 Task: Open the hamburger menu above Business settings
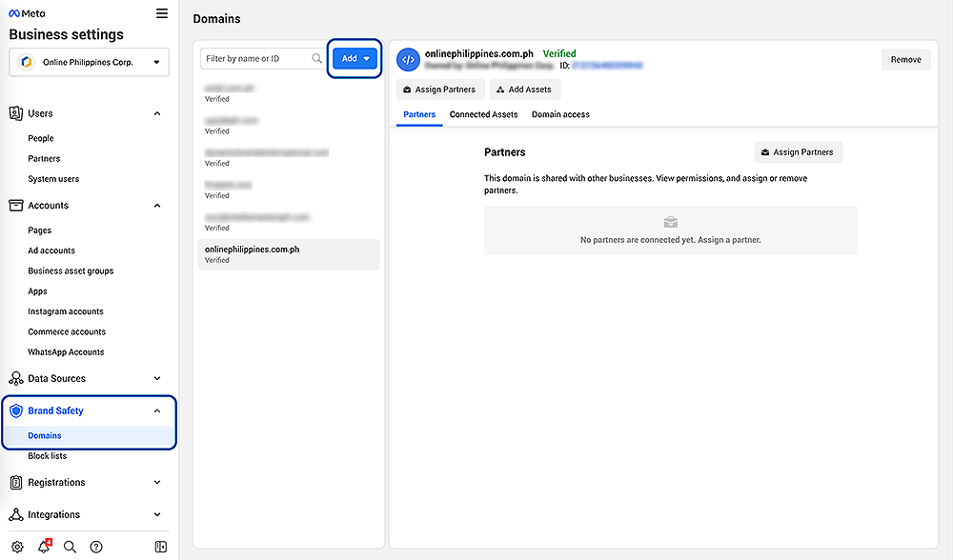pos(162,13)
